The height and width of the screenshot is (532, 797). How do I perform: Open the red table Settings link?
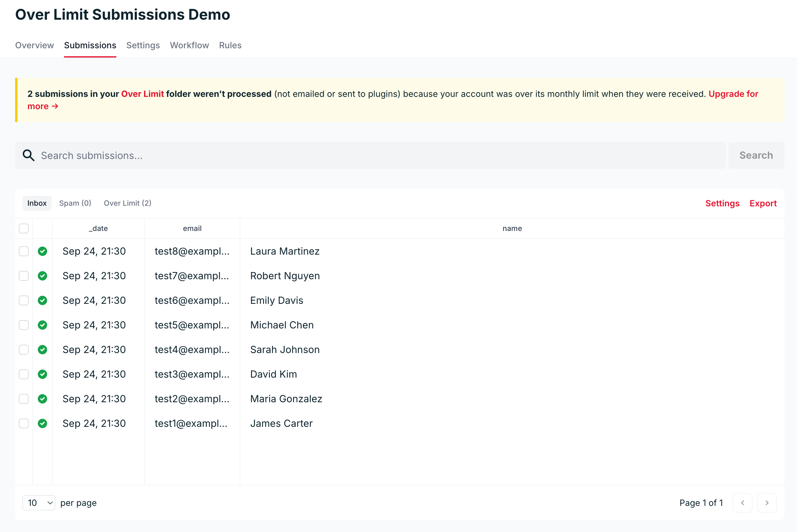point(722,203)
